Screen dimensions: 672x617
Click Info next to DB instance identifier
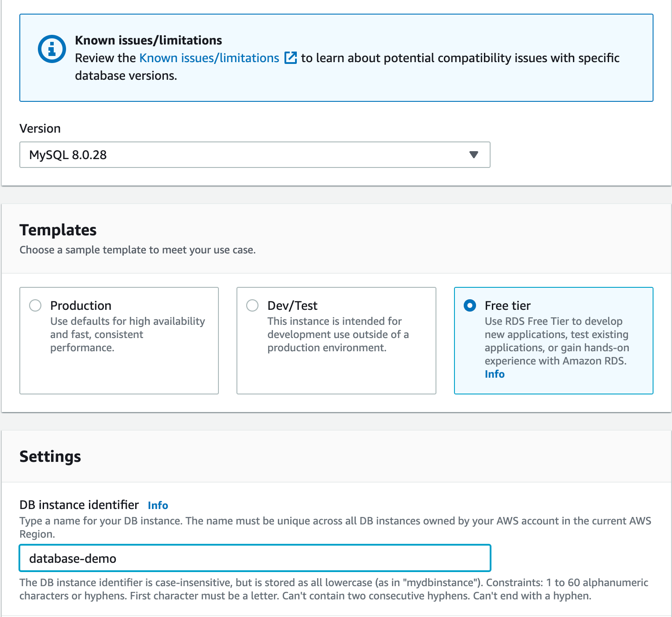(x=158, y=505)
